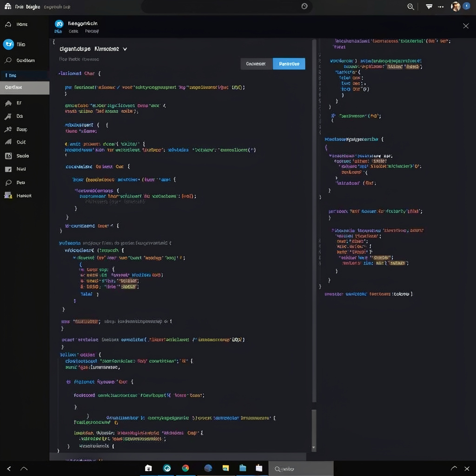Open the three-dot more options menu
The width and height of the screenshot is (476, 476).
441,7
